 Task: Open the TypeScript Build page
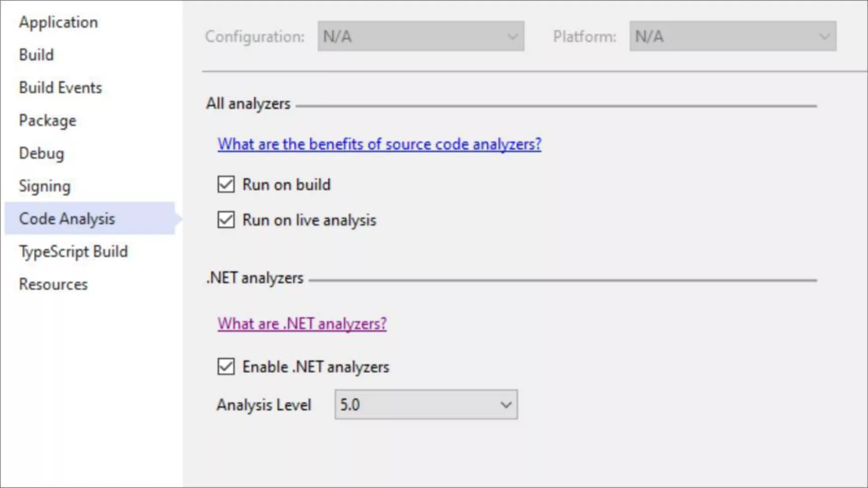[73, 252]
